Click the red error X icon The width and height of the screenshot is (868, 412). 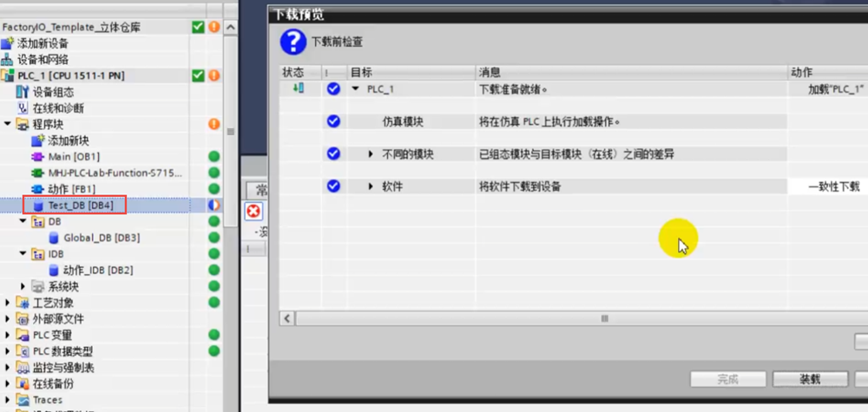point(253,212)
